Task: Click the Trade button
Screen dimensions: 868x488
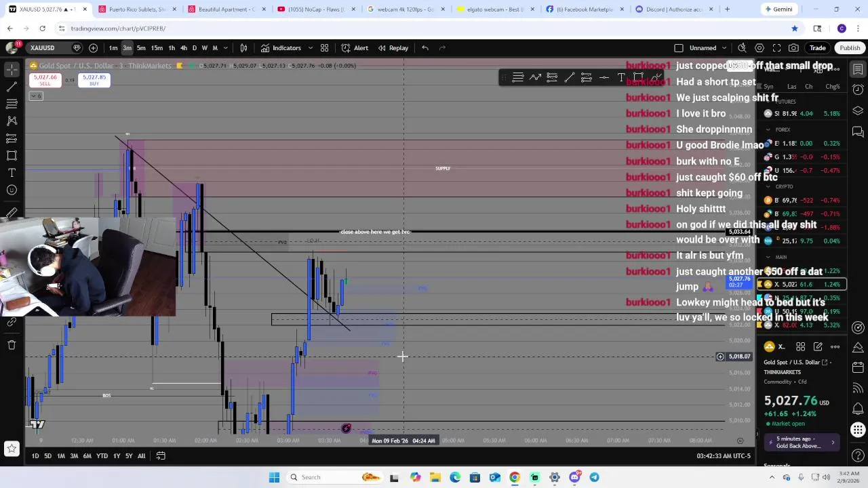Action: 818,48
